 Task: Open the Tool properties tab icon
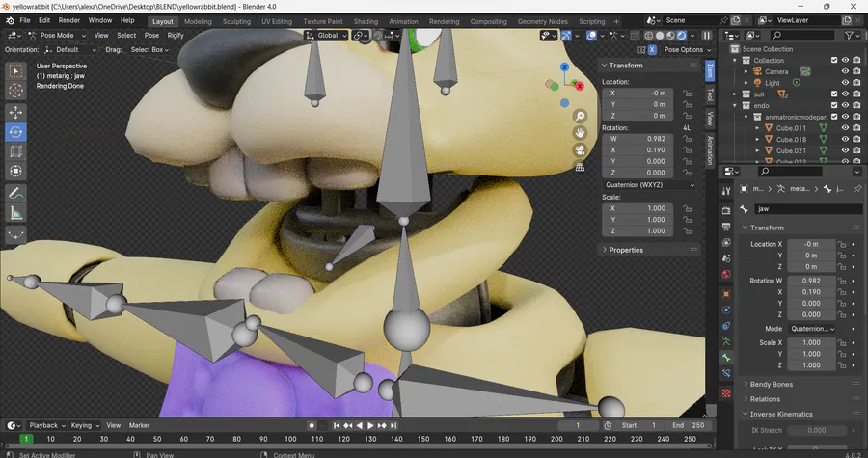(726, 191)
